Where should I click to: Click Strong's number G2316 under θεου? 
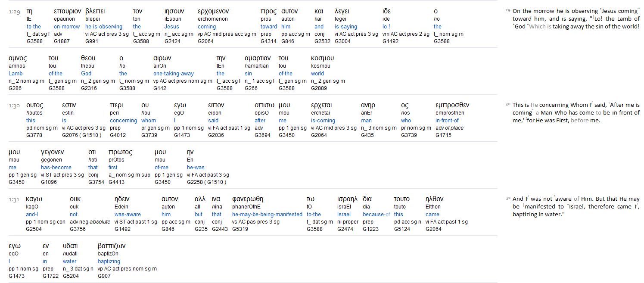pos(89,88)
